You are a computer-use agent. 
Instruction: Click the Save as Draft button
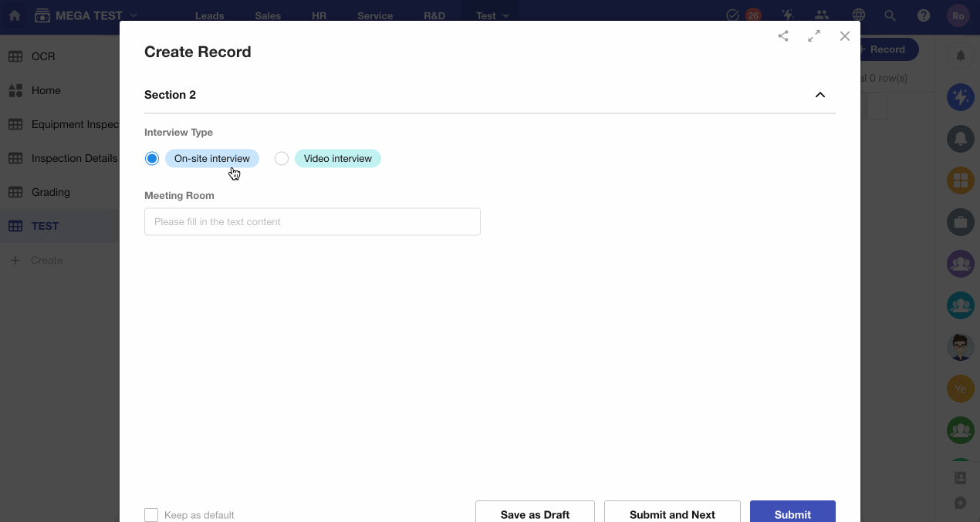pos(535,514)
